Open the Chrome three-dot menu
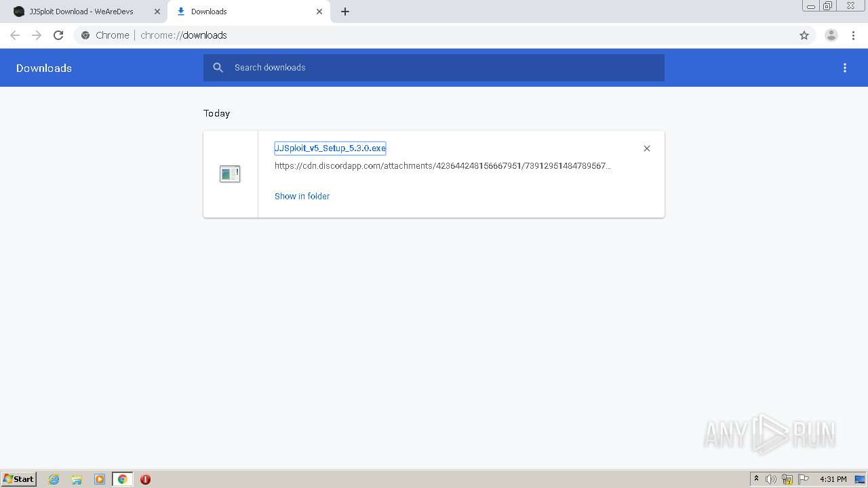The width and height of the screenshot is (868, 488). pyautogui.click(x=853, y=35)
